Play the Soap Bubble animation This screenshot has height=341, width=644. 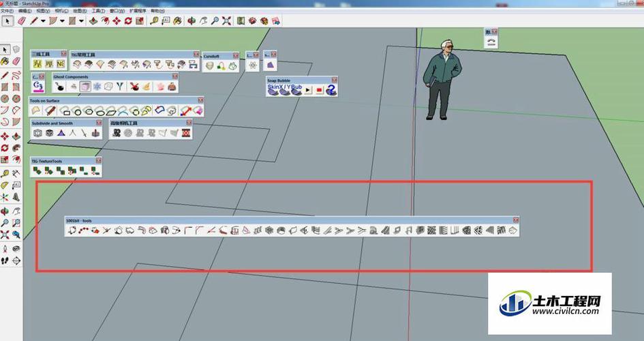pos(308,90)
